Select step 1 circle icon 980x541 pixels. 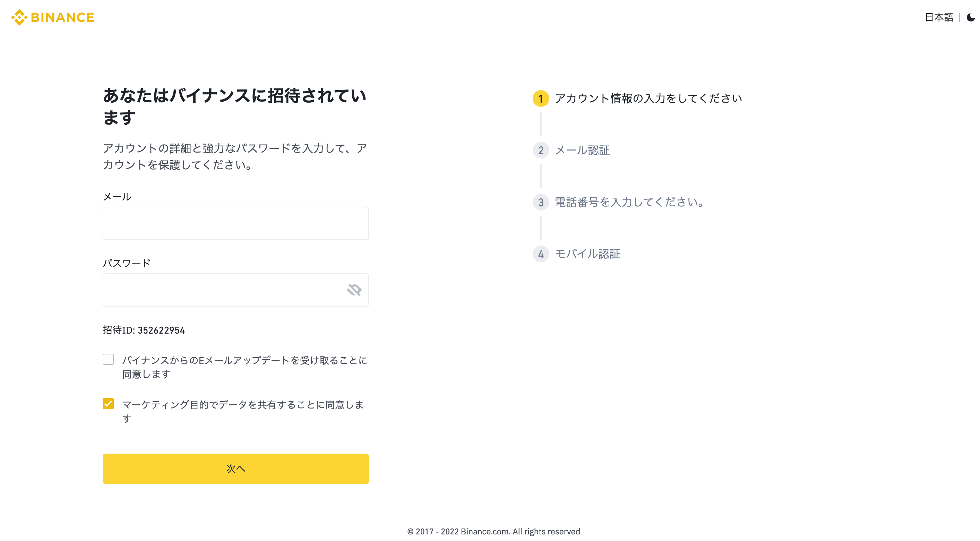click(x=541, y=98)
